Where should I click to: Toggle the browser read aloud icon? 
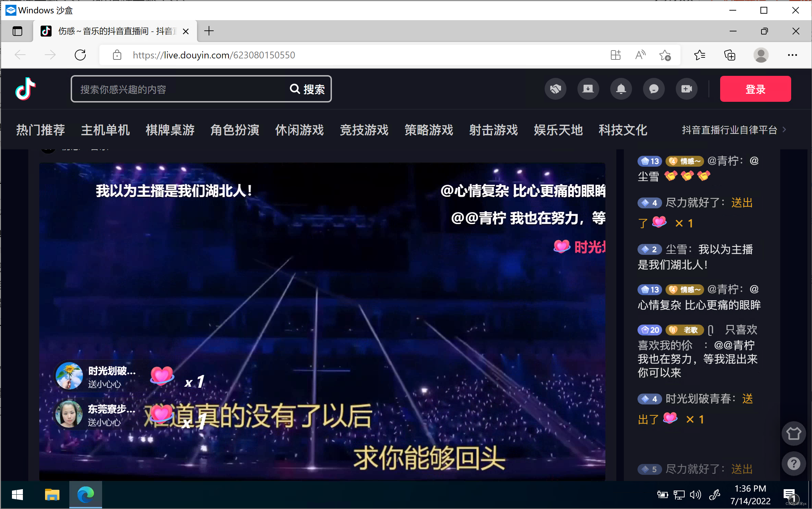(640, 55)
